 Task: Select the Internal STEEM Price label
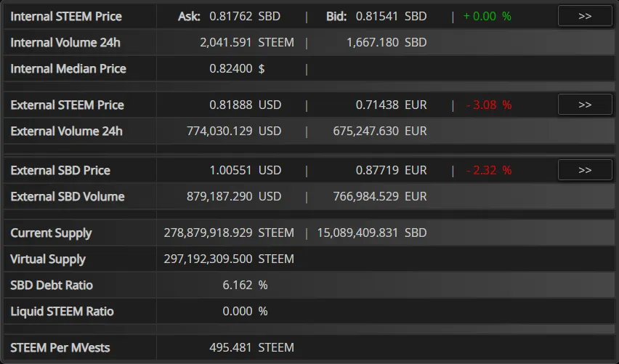tap(66, 16)
